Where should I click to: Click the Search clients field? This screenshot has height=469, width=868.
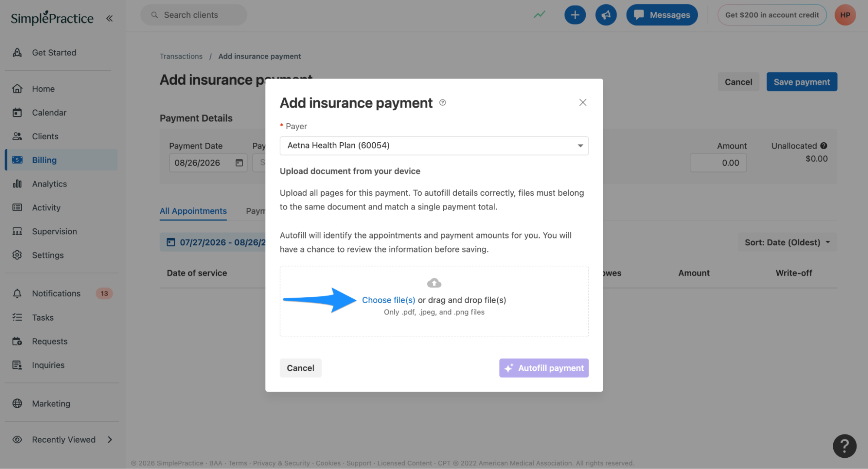pyautogui.click(x=194, y=15)
